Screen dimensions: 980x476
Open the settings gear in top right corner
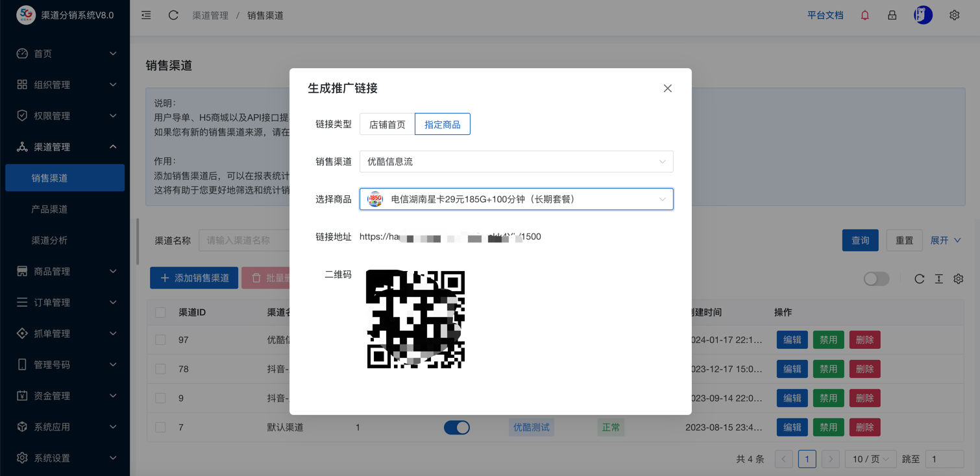tap(953, 14)
